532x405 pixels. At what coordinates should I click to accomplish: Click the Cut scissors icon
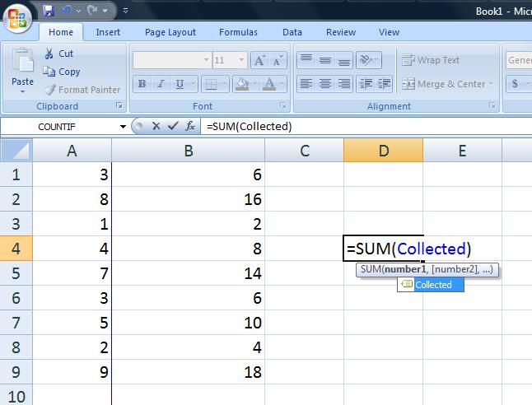point(49,54)
